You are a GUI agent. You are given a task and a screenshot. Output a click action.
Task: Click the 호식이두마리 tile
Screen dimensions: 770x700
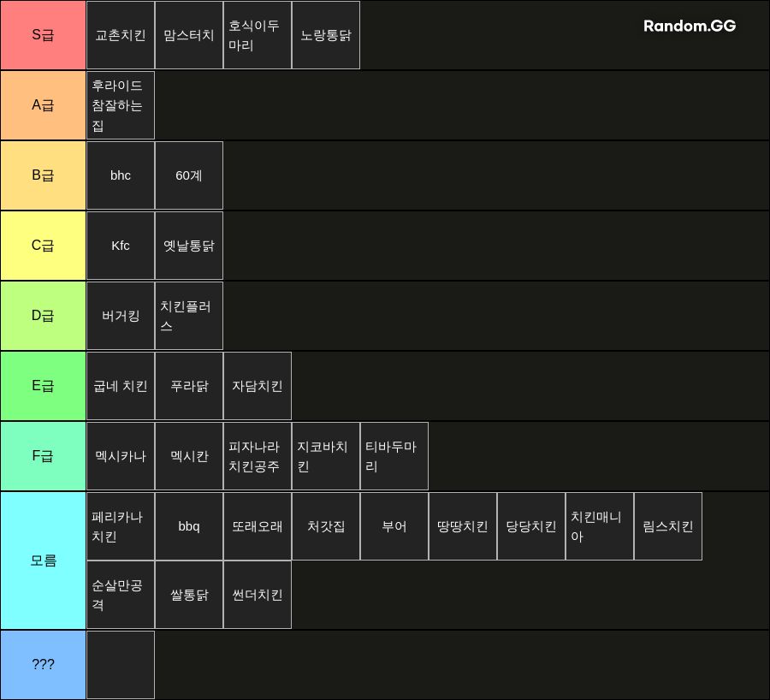(258, 35)
